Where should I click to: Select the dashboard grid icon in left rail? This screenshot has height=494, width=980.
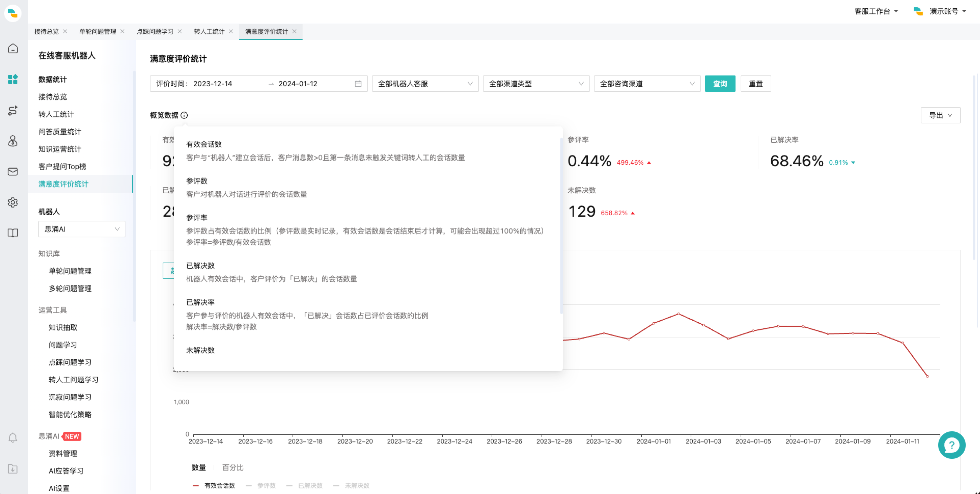tap(13, 79)
